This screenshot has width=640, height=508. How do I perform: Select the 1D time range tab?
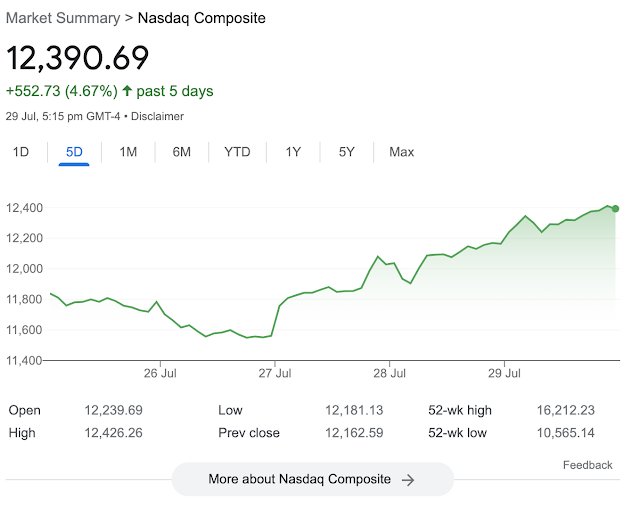tap(20, 152)
